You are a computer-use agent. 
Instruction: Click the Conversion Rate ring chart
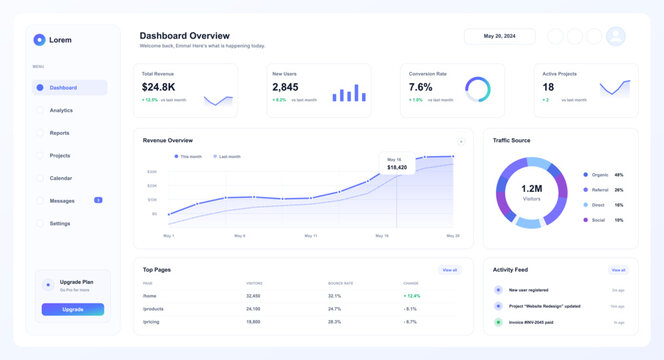click(x=478, y=89)
